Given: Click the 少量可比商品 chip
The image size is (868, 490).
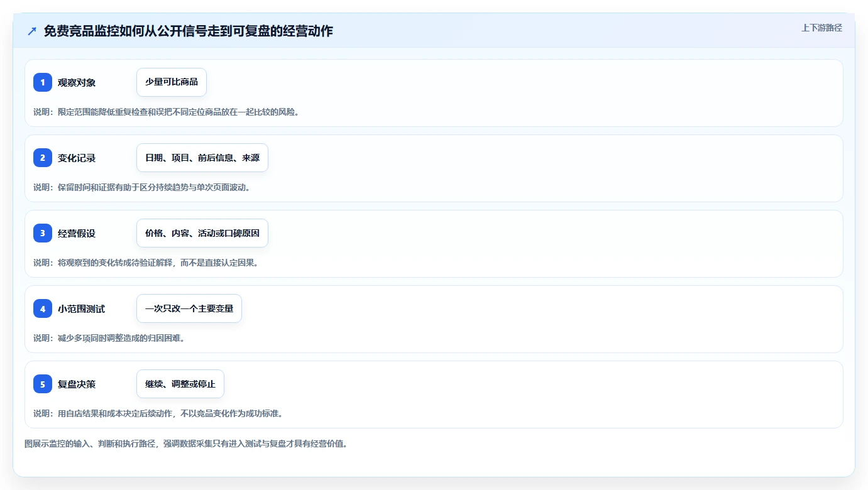Looking at the screenshot, I should 172,82.
